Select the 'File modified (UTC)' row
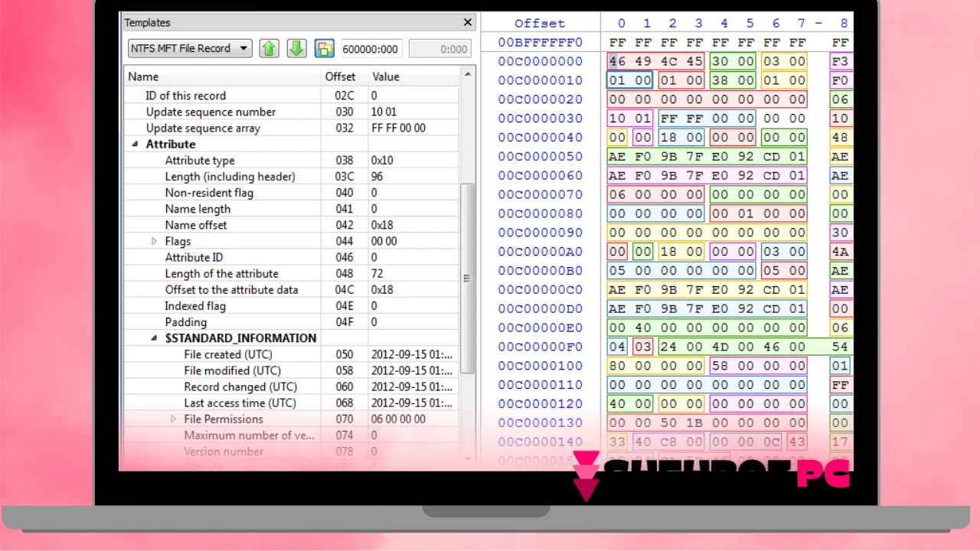 click(291, 370)
